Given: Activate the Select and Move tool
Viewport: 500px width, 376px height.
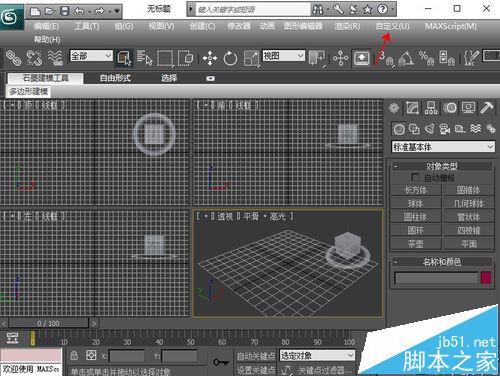Looking at the screenshot, I should pos(210,58).
